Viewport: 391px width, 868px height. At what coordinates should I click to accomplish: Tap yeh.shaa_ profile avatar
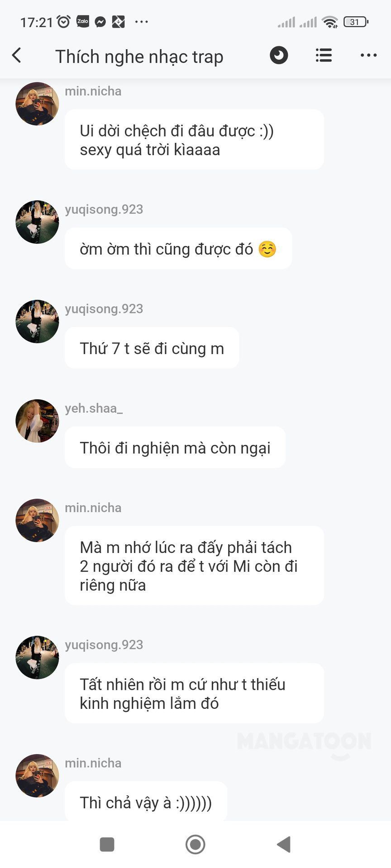(37, 421)
